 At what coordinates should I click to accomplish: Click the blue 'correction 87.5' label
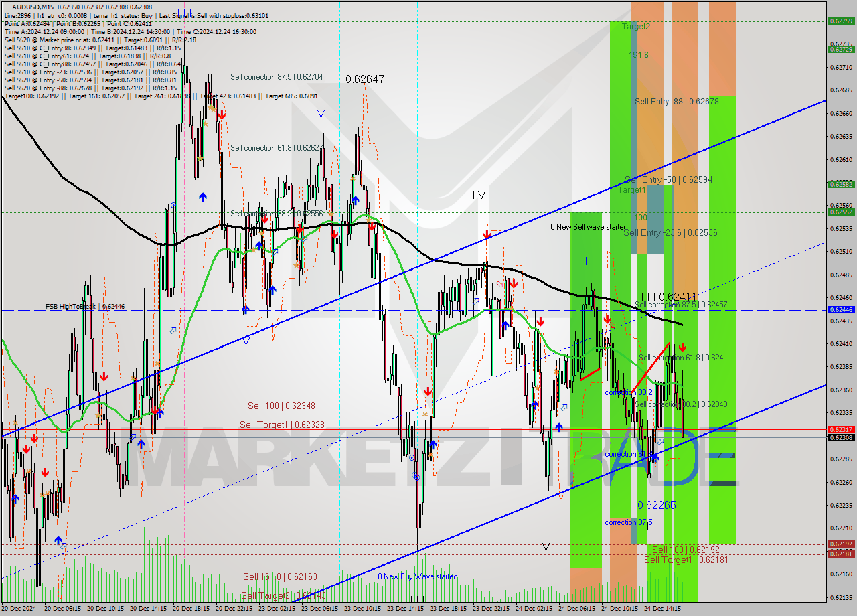(628, 522)
